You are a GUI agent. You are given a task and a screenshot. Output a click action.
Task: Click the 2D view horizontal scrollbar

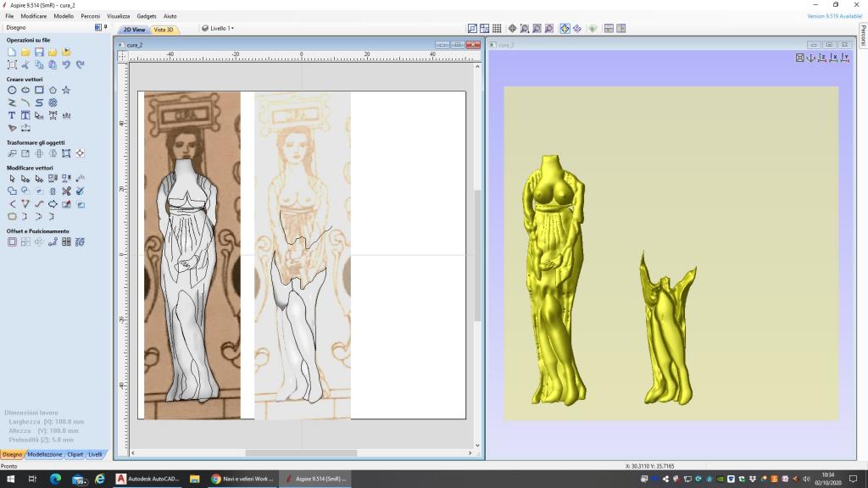[x=301, y=453]
